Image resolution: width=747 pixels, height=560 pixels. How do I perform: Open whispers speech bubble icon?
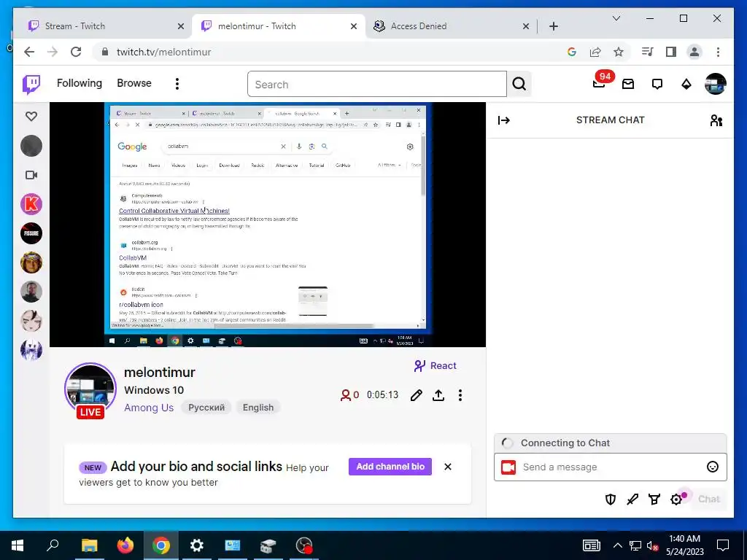pyautogui.click(x=657, y=85)
